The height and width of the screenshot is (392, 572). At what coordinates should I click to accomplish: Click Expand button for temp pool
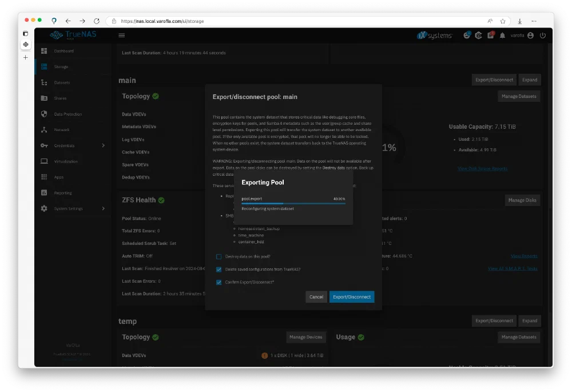click(529, 320)
